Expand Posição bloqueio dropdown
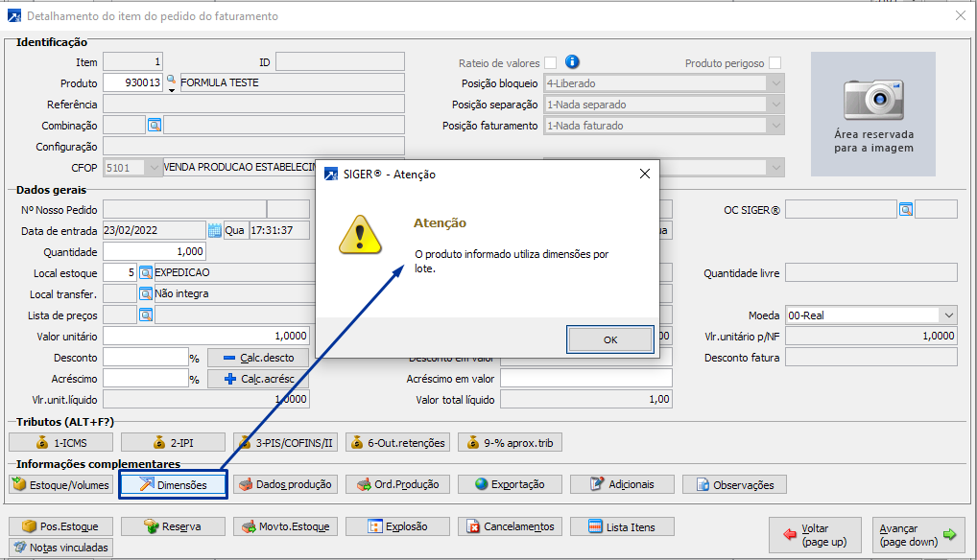 [x=775, y=82]
